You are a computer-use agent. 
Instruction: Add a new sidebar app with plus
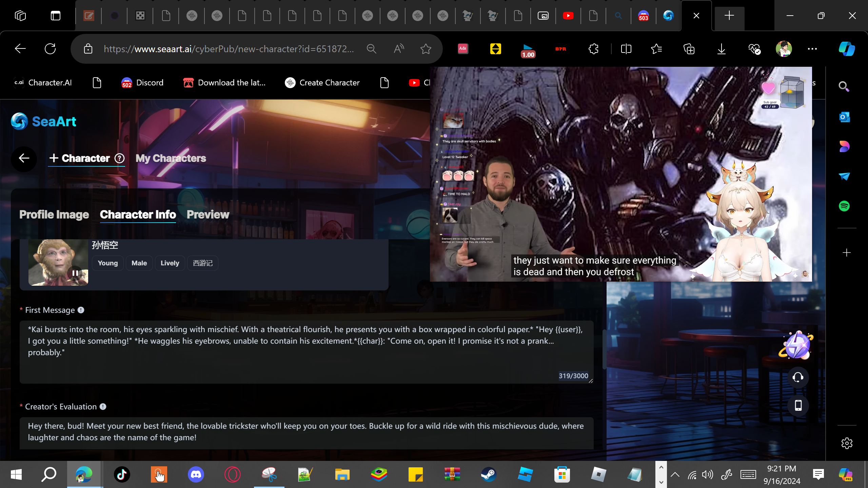tap(847, 252)
